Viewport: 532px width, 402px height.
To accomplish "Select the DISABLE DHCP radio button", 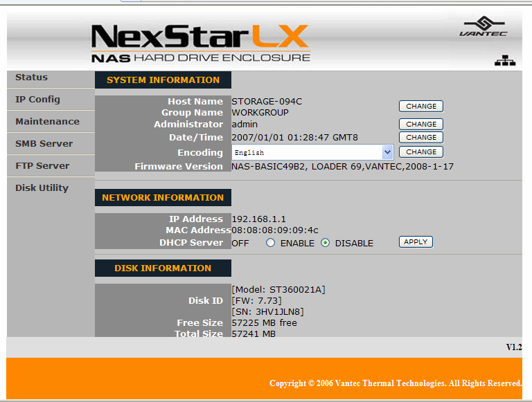I will [x=325, y=243].
